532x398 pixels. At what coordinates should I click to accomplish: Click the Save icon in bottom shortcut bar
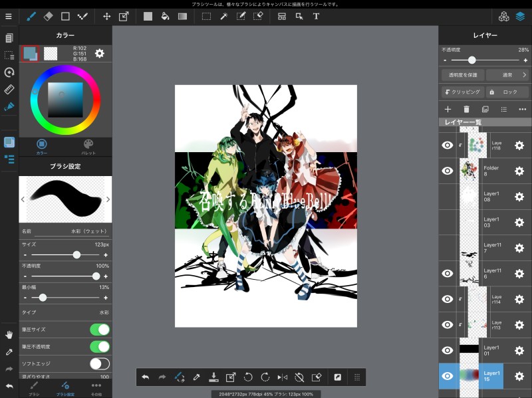[x=213, y=377]
